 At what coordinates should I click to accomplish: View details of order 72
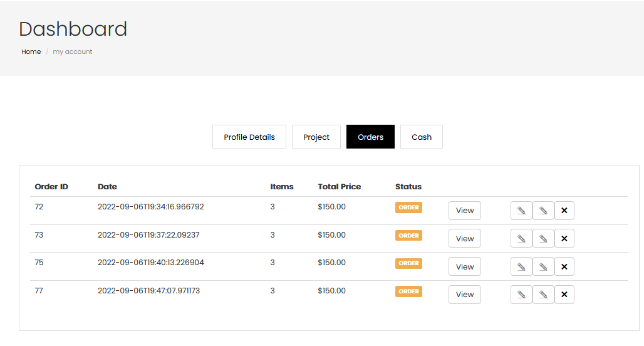point(464,211)
